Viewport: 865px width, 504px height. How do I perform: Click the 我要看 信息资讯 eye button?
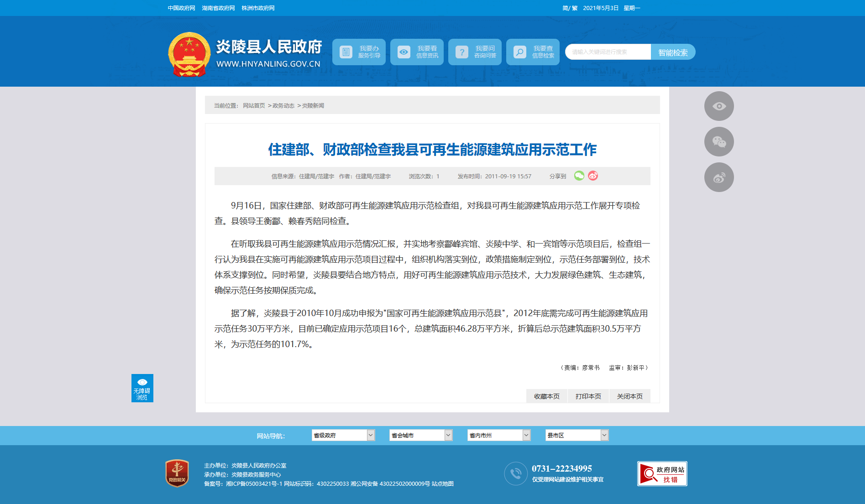(417, 52)
